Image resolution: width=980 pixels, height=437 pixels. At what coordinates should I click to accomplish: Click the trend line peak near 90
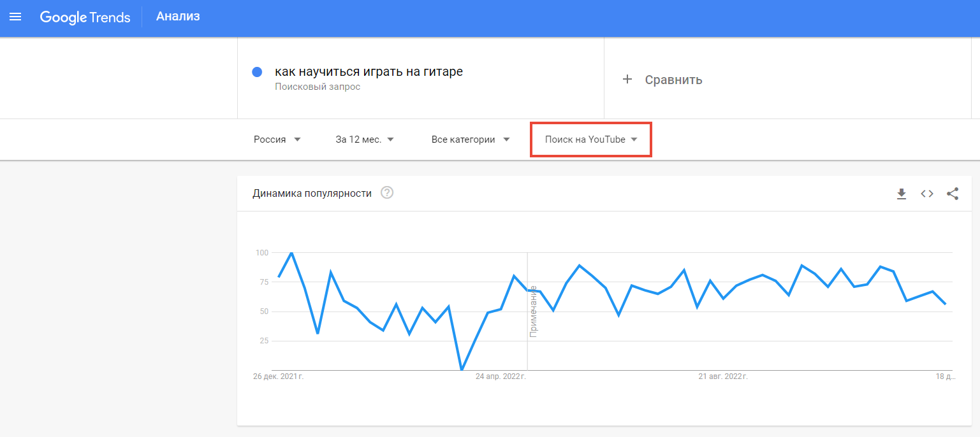[579, 265]
